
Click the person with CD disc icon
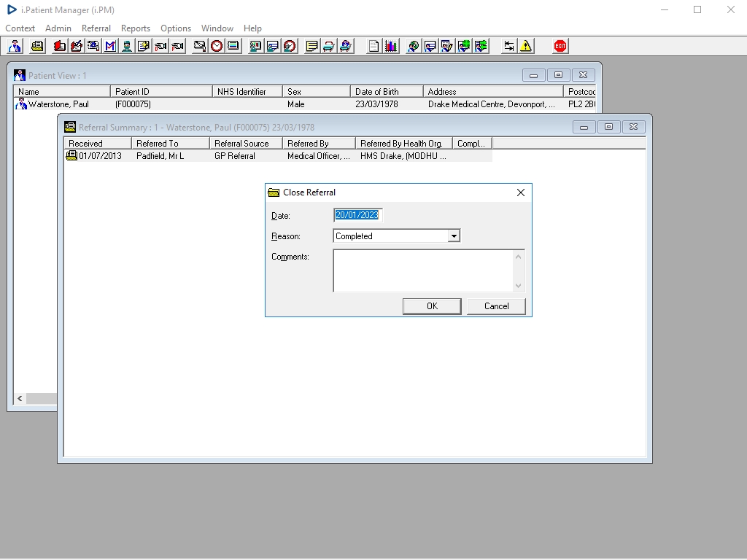tap(413, 46)
